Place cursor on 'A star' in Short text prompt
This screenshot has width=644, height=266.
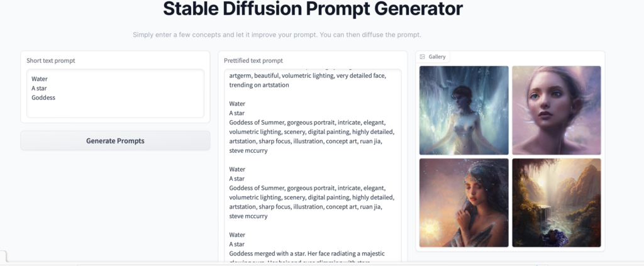[x=39, y=88]
